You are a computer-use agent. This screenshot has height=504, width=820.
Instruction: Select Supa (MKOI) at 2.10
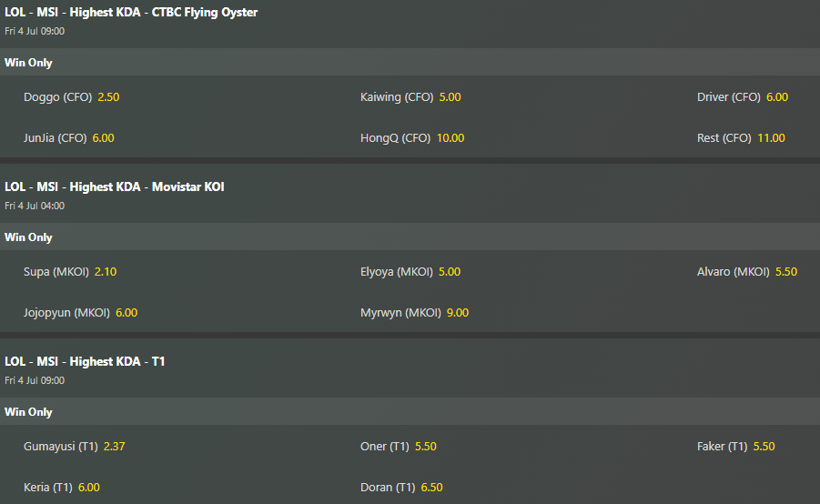pos(70,272)
